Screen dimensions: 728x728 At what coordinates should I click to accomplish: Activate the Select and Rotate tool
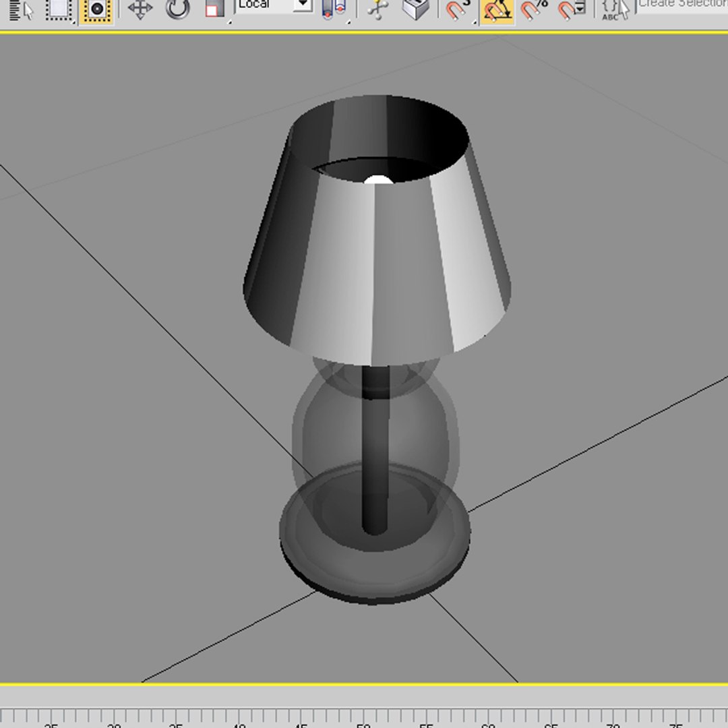[x=178, y=9]
